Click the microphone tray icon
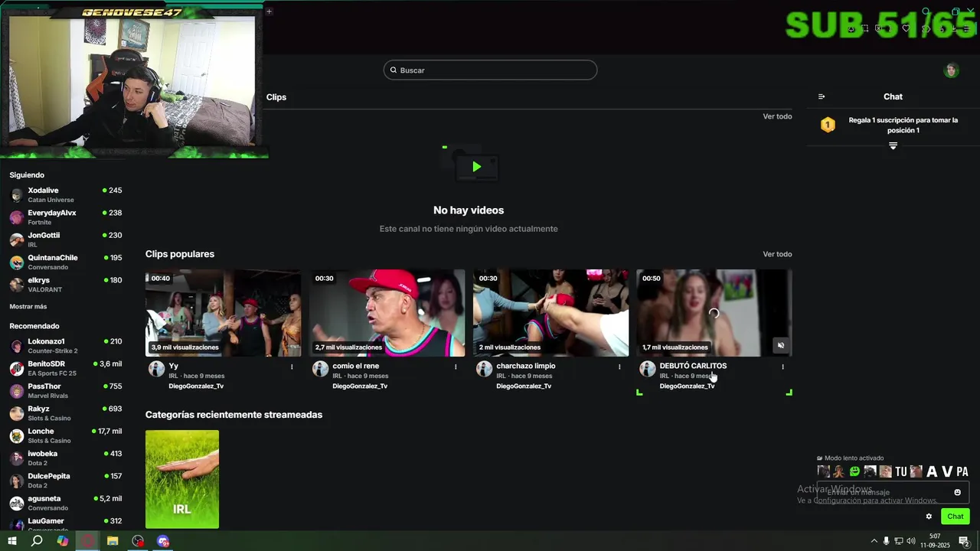 click(x=887, y=541)
